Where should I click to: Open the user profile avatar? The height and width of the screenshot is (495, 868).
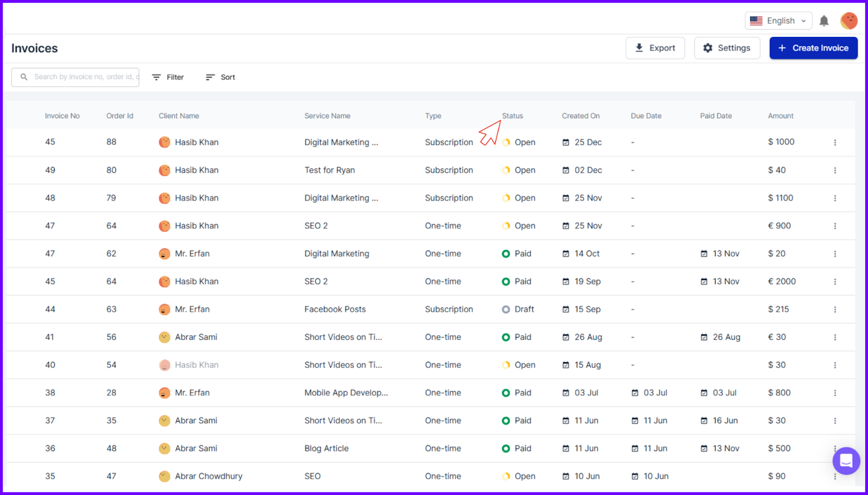pos(848,21)
